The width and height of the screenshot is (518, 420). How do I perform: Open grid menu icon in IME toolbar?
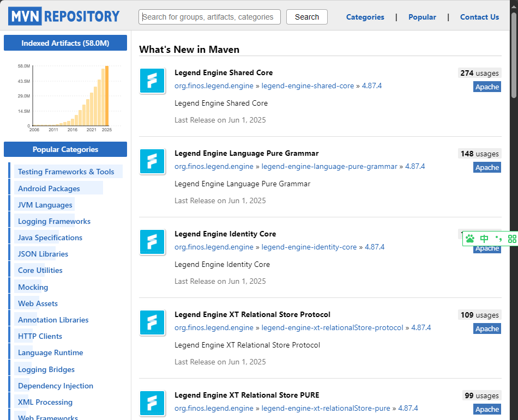[511, 239]
